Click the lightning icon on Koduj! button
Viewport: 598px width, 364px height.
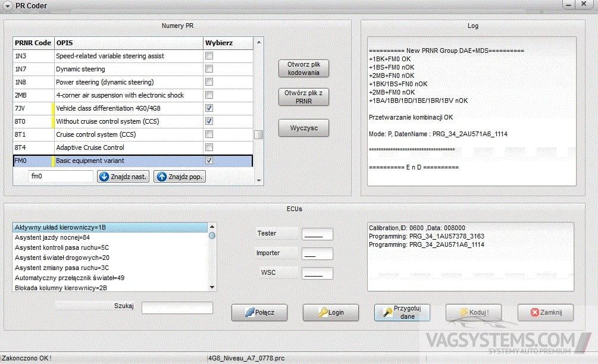coord(464,312)
